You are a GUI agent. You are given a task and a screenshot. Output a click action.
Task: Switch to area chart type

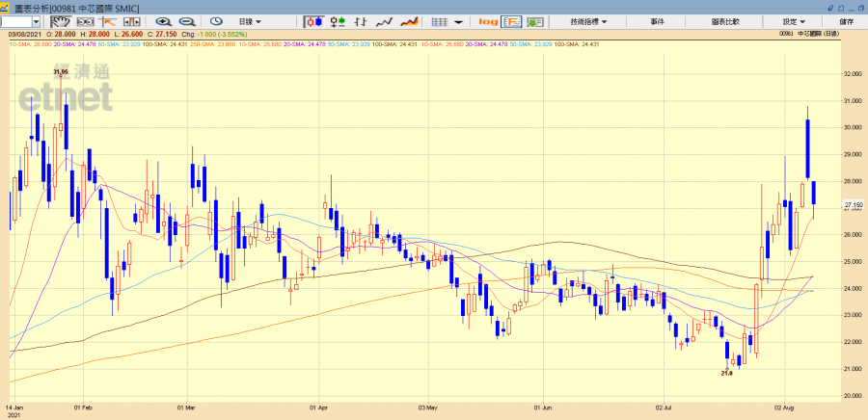409,21
